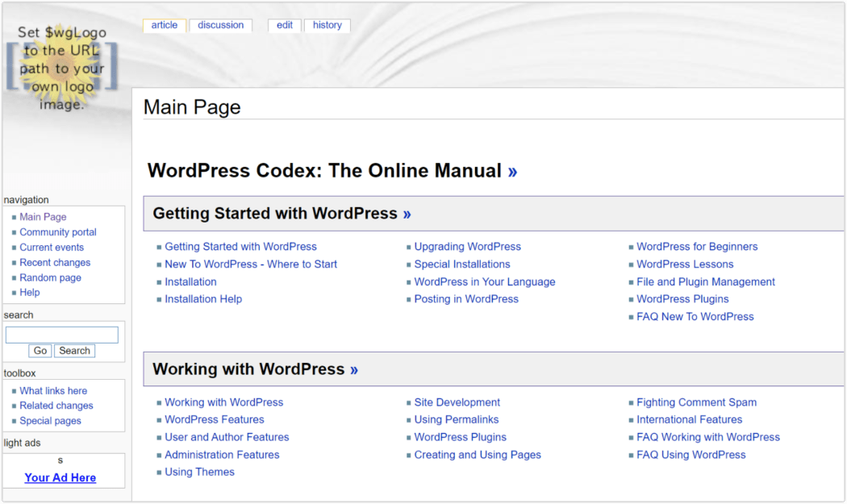
Task: Open Related changes in toolbox
Action: tap(56, 405)
